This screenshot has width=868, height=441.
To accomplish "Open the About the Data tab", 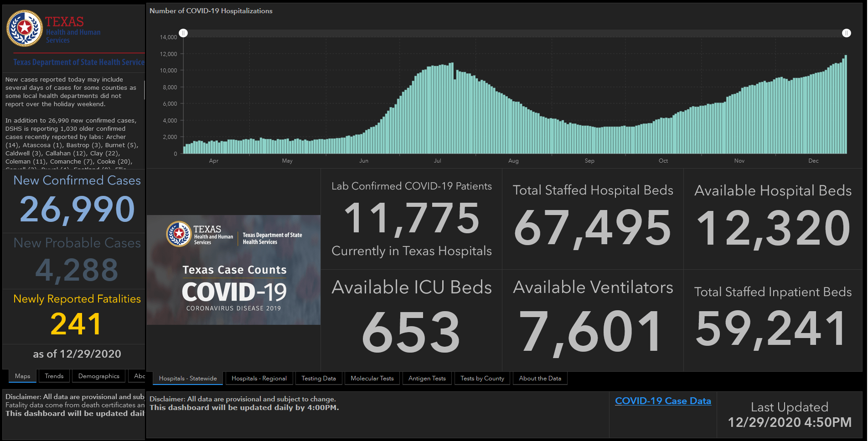I will click(540, 379).
